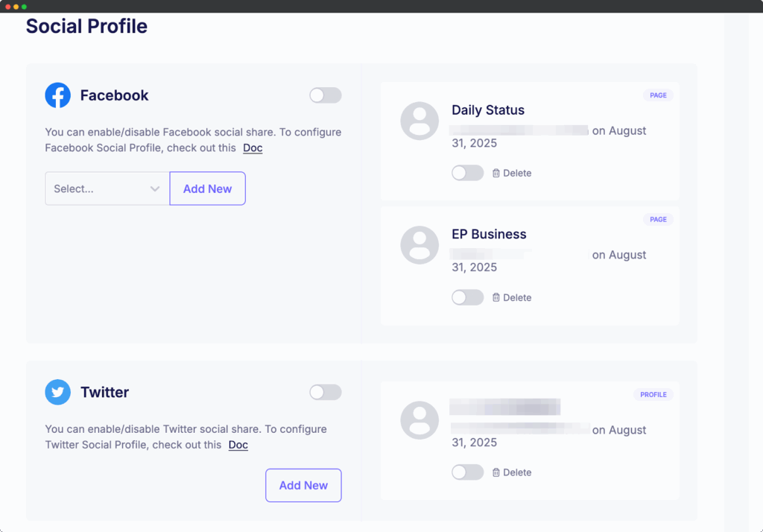This screenshot has width=763, height=532.
Task: Click the Select dropdown chevron arrow
Action: pos(155,189)
